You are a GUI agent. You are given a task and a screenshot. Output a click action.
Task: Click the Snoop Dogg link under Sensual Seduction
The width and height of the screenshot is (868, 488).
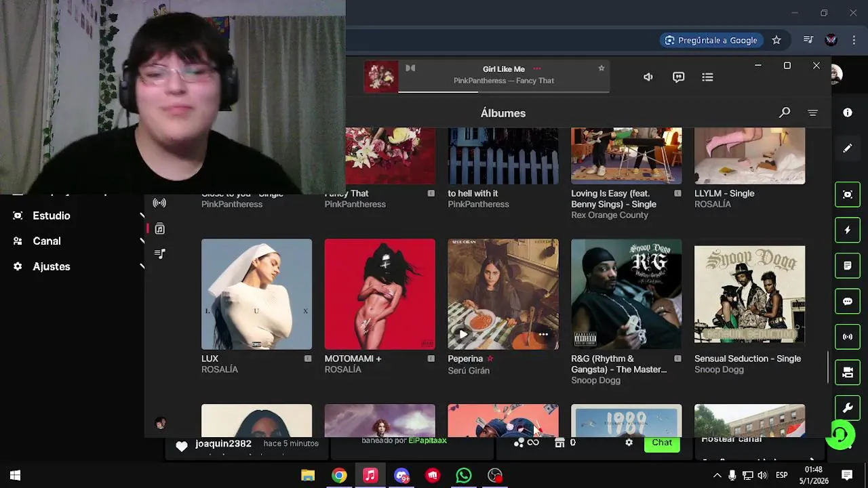[x=719, y=369]
